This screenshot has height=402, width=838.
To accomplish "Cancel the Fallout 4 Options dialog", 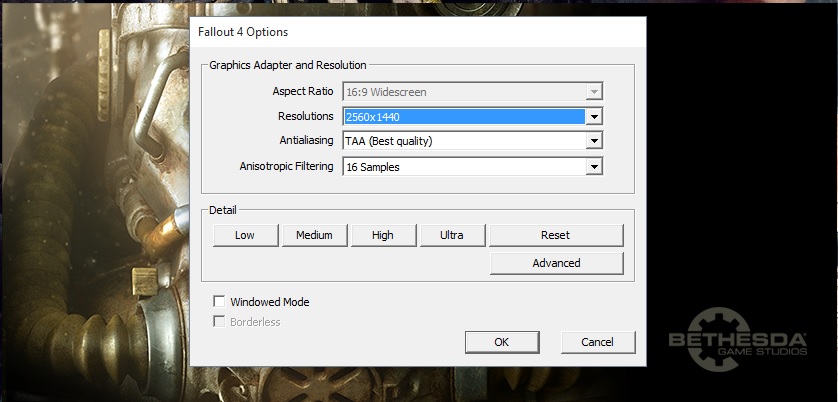I will (x=598, y=342).
